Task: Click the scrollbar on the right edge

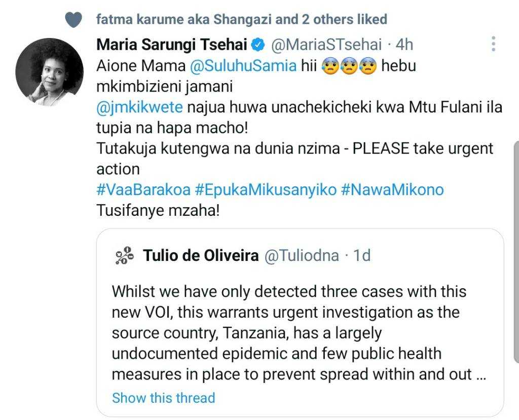Action: (516, 251)
